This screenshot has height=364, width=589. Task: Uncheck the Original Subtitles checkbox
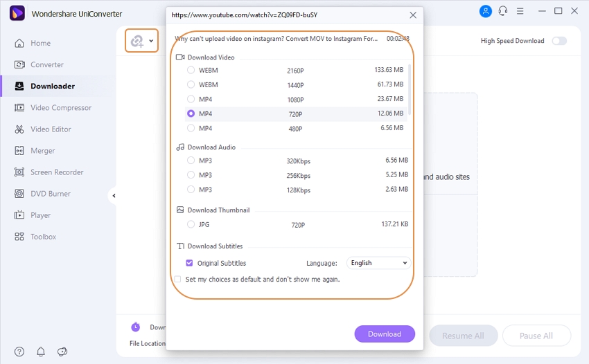[190, 263]
